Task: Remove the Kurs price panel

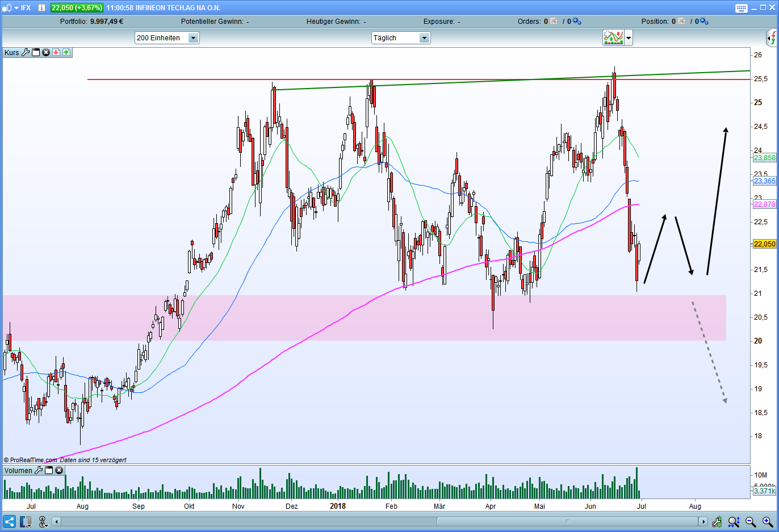Action: coord(46,52)
